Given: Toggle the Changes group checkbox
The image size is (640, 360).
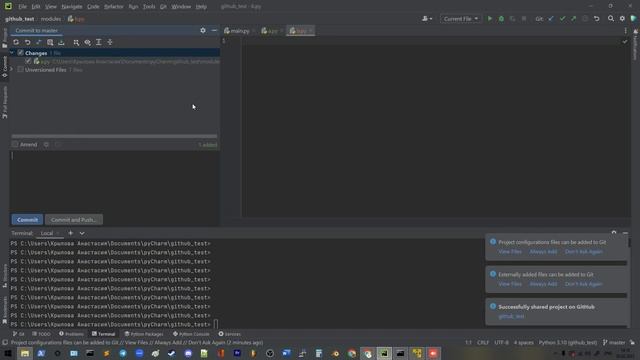Looking at the screenshot, I should pyautogui.click(x=20, y=53).
